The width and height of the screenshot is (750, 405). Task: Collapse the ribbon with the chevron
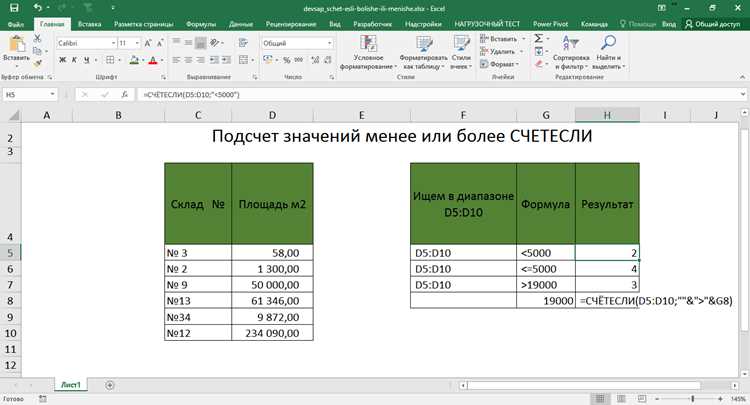(x=742, y=77)
